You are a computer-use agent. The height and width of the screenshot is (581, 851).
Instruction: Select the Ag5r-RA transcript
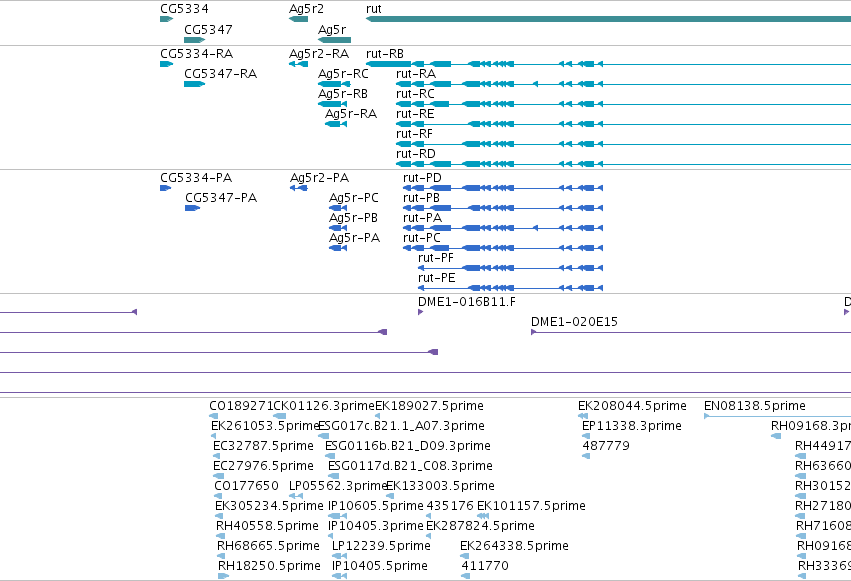[336, 124]
